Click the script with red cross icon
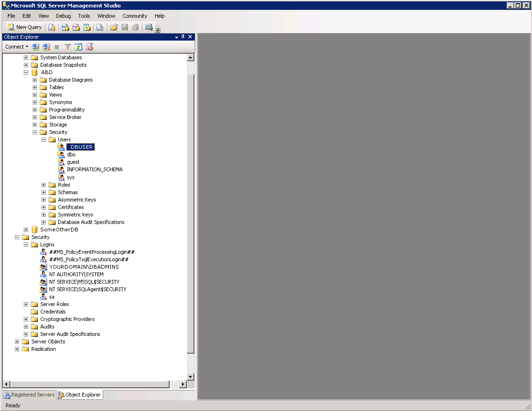Viewport: 532px width, 411px height. 89,47
